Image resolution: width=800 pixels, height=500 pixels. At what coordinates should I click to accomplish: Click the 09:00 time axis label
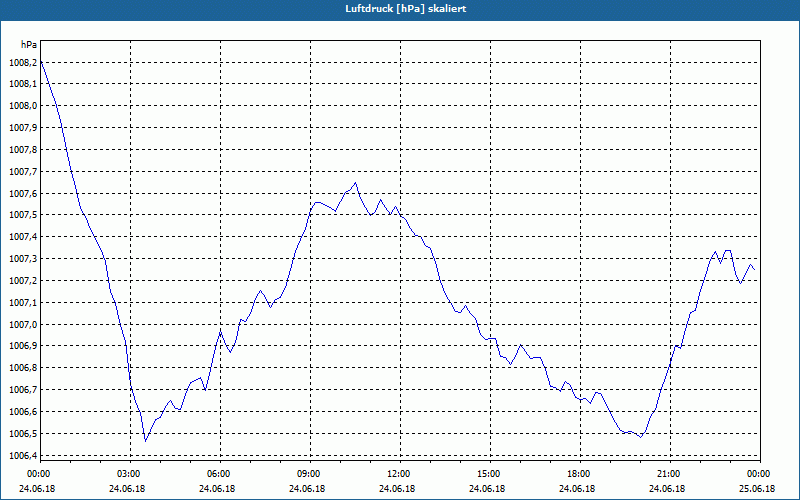pos(310,474)
